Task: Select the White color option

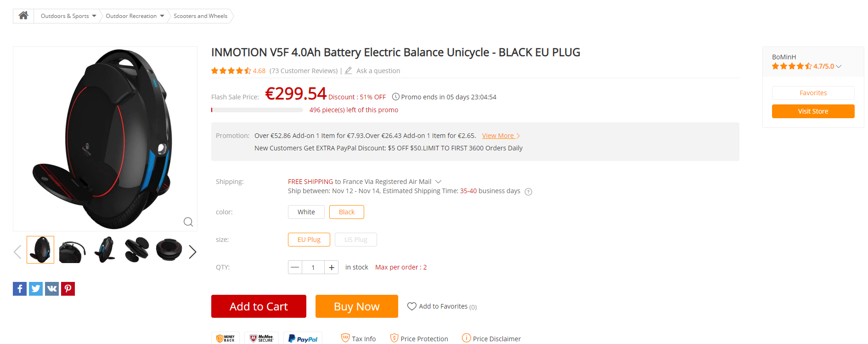Action: (306, 212)
